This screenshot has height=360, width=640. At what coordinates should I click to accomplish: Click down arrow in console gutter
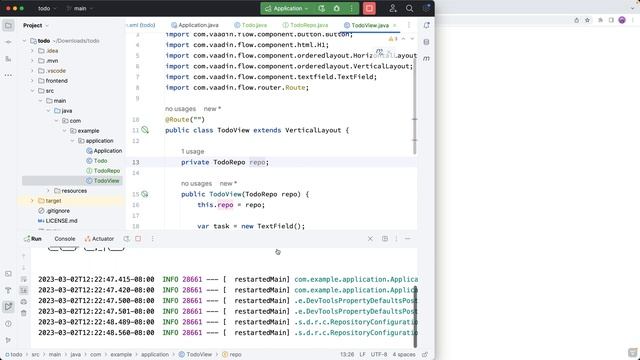24,268
